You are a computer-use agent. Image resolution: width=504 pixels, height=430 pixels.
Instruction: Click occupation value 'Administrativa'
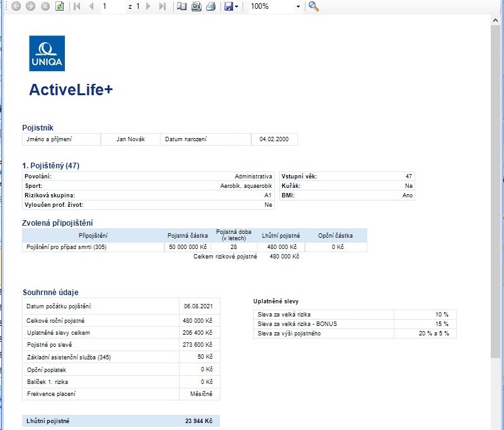pos(253,177)
